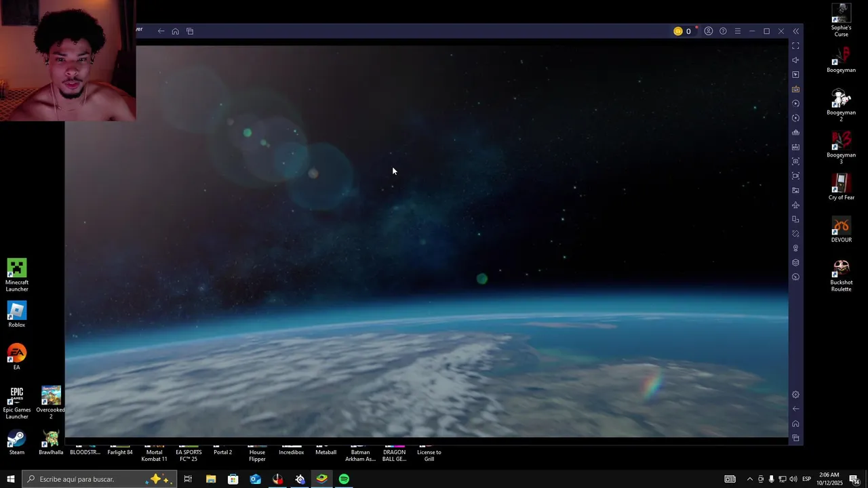Start BlueStacks screen recording
The height and width of the screenshot is (488, 868).
pos(795,176)
